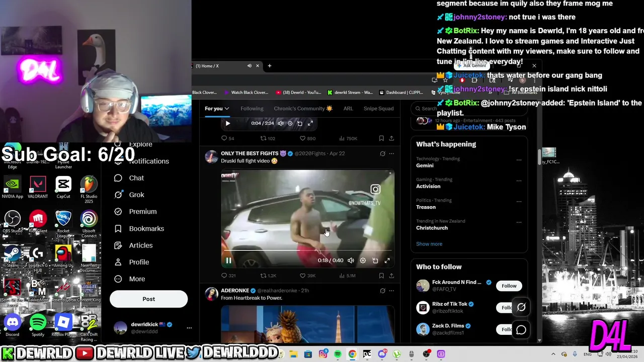Open the Snipe Squad tab
The height and width of the screenshot is (362, 644).
(378, 109)
